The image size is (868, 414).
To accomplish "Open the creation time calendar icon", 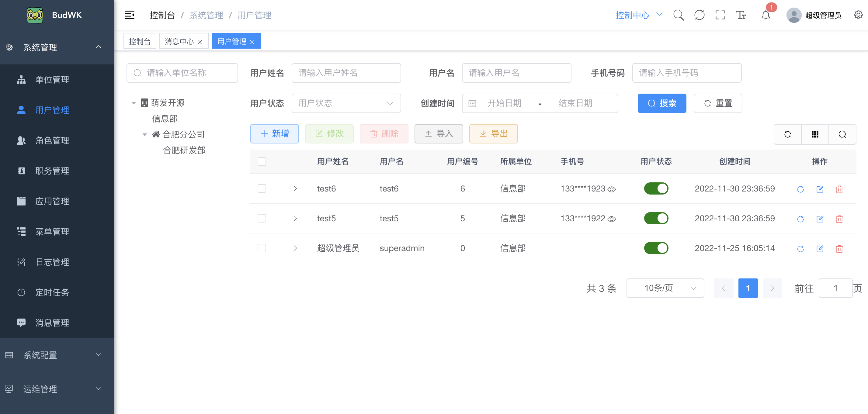I will click(472, 103).
